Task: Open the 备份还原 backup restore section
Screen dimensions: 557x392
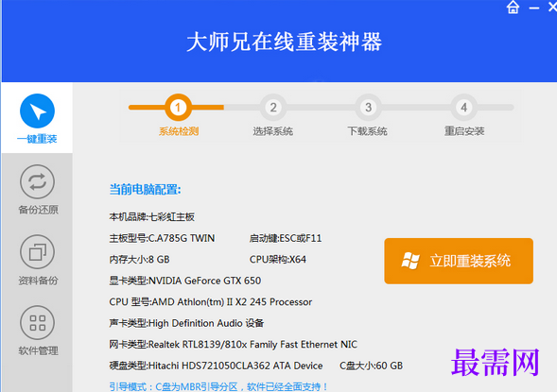Action: point(37,190)
